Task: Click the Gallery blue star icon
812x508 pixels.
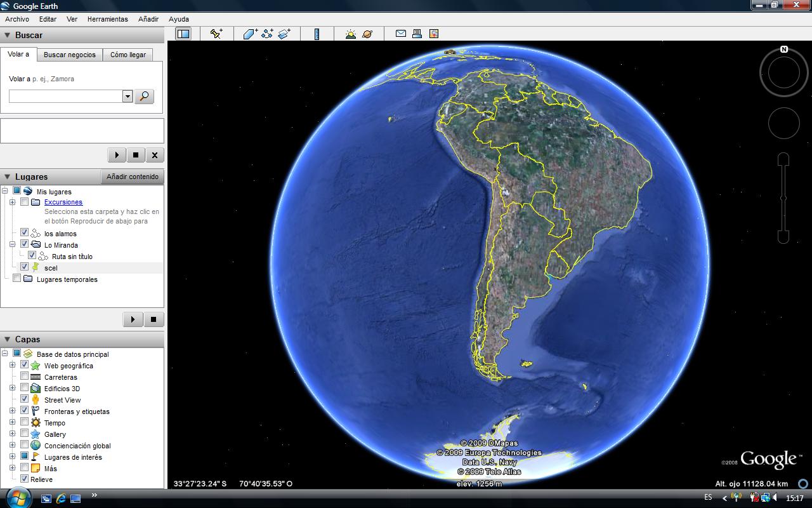Action: click(x=36, y=434)
